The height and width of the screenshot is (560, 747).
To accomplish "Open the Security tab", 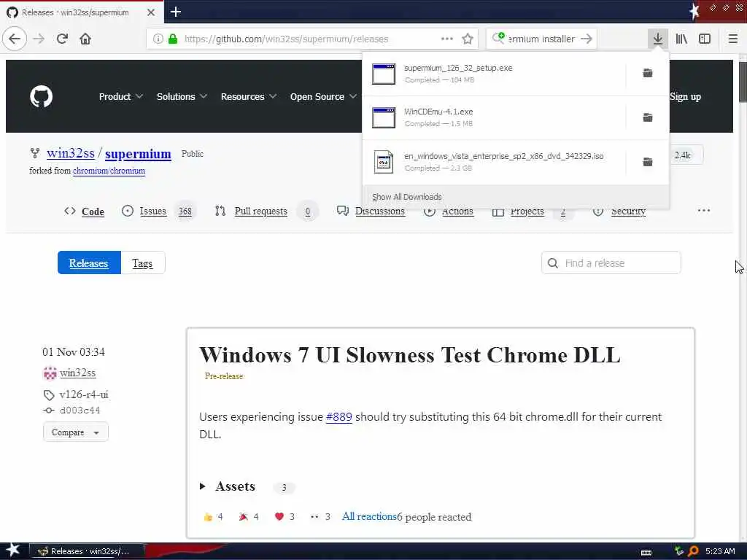I will click(619, 211).
